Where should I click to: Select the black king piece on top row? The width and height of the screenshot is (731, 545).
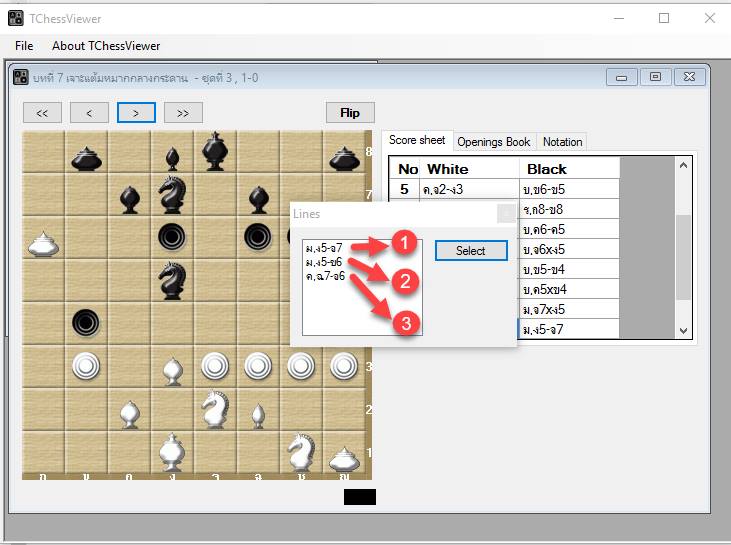[x=214, y=152]
